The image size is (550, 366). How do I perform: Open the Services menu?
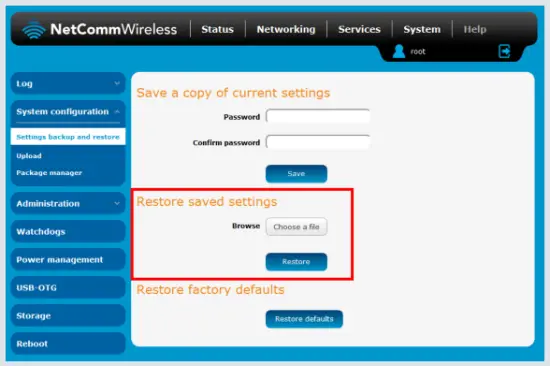(x=359, y=29)
